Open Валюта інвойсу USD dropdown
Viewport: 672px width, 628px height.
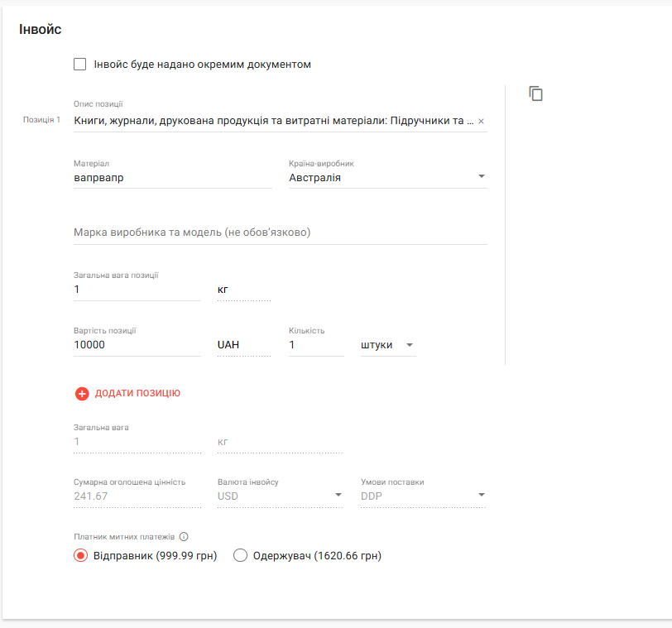pyautogui.click(x=280, y=496)
